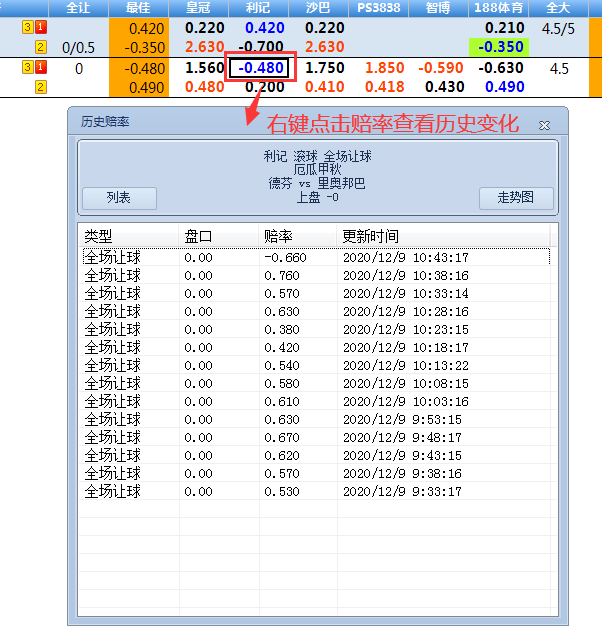Click the orange 0.490 最佳 cell
The height and width of the screenshot is (640, 602).
(139, 87)
